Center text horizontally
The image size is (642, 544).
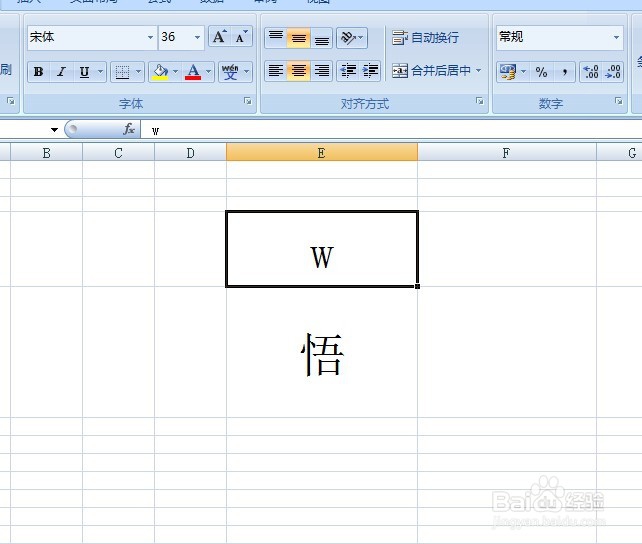click(298, 70)
